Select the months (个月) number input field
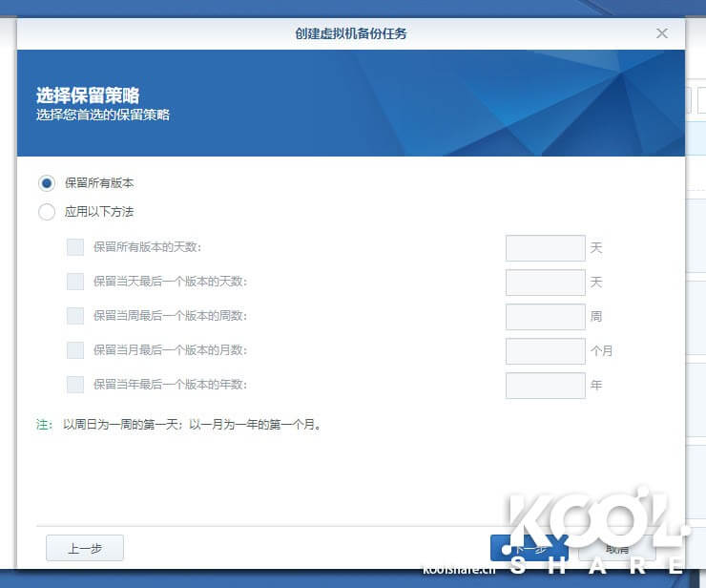Viewport: 706px width, 588px height. (545, 351)
